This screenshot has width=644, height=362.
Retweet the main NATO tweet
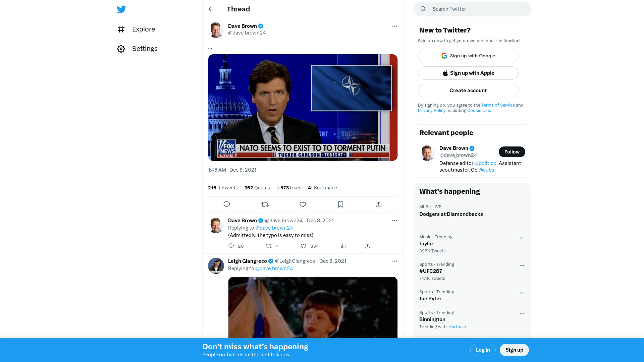[x=265, y=204]
